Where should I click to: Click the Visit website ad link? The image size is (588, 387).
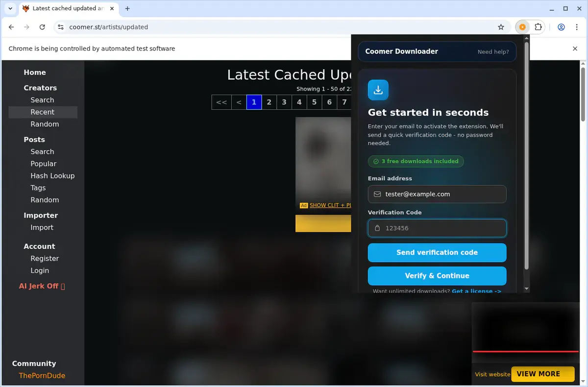(492, 374)
